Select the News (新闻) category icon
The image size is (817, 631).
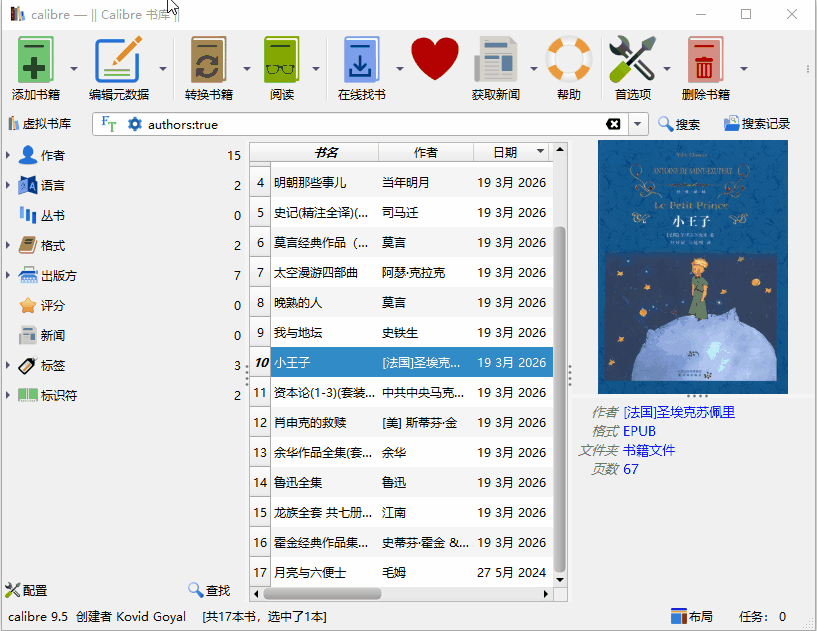(x=28, y=335)
